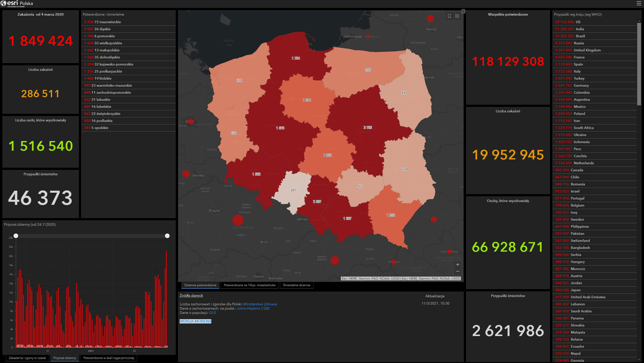644x363 pixels.
Task: Open the map bookmarks icon
Action: 449,16
